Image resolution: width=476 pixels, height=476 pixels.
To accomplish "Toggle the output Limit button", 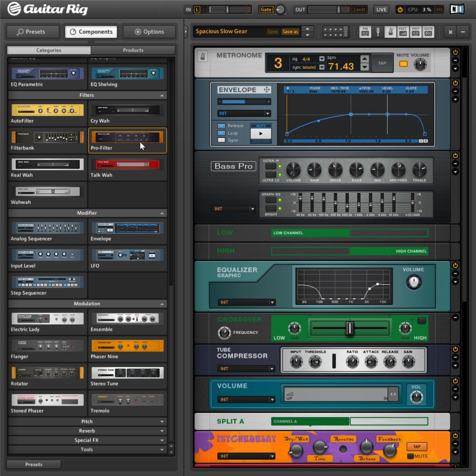I will 359,10.
